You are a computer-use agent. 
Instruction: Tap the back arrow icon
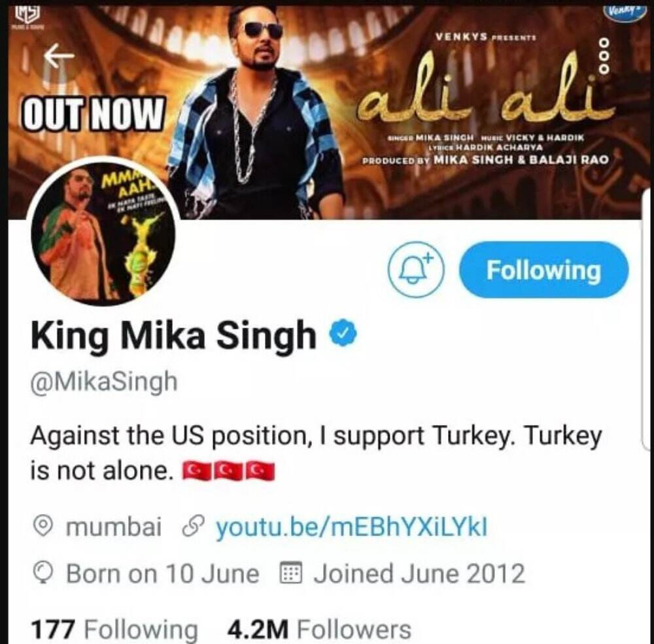coord(59,56)
